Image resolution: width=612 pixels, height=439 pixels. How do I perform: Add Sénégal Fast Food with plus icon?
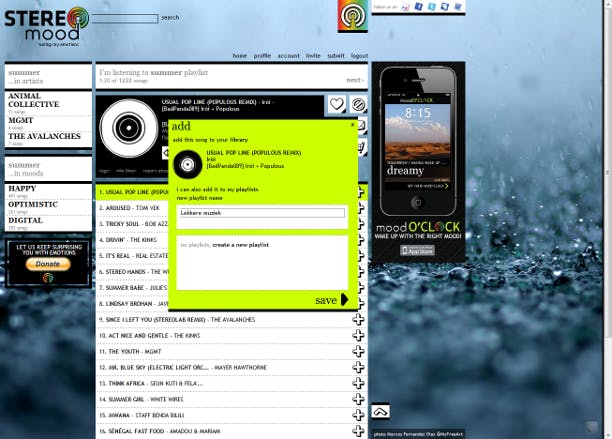358,431
